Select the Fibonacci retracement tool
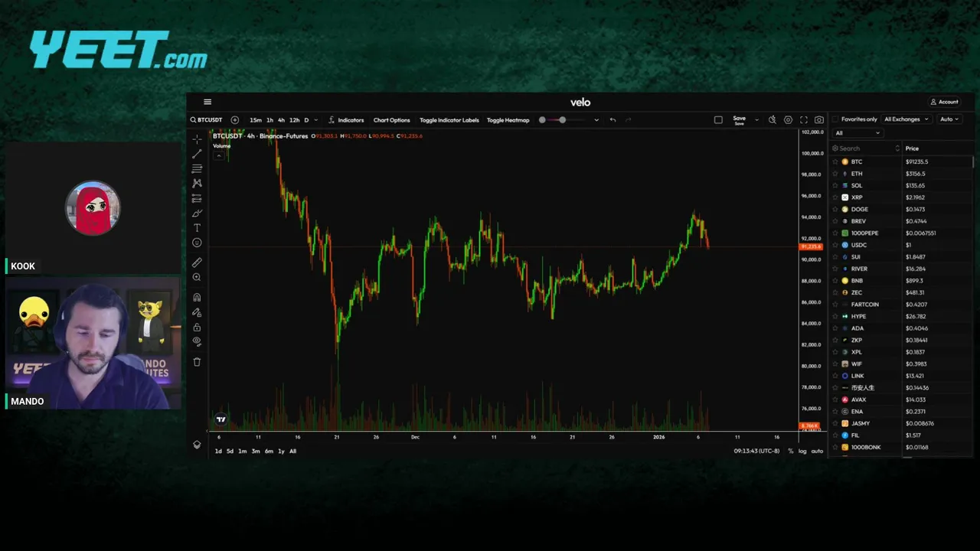The width and height of the screenshot is (980, 551). pyautogui.click(x=197, y=168)
